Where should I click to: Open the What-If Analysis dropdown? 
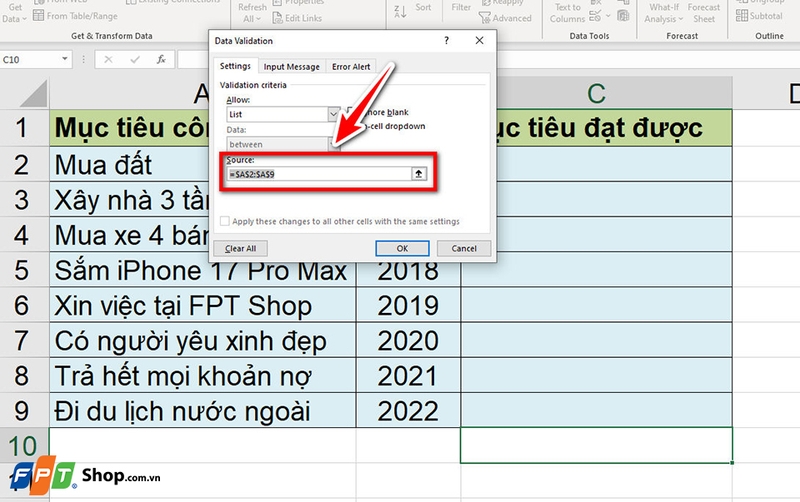(664, 13)
